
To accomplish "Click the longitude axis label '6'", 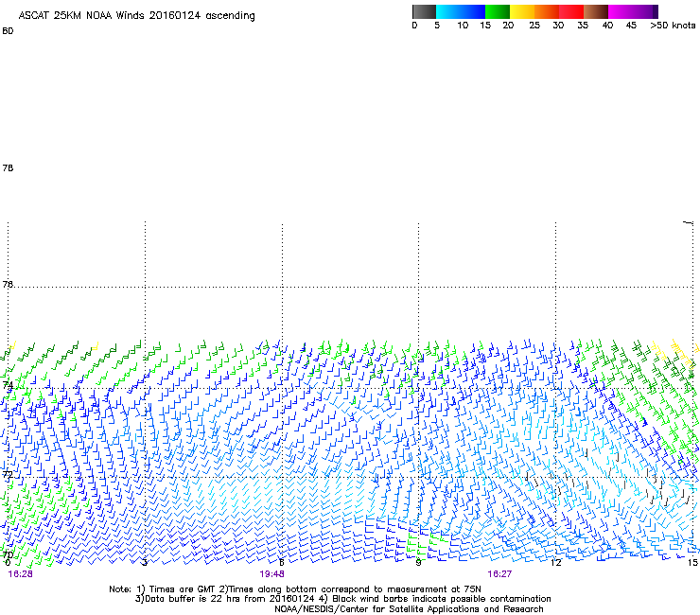I will [x=281, y=563].
